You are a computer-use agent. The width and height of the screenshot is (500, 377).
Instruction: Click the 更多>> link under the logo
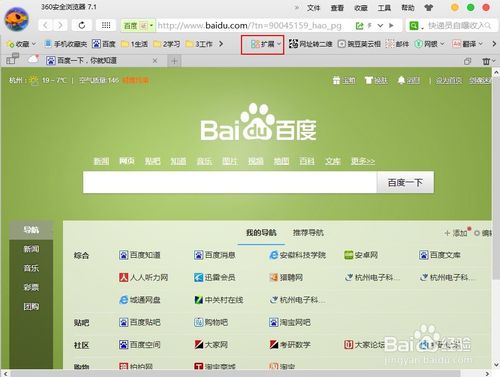coord(363,161)
